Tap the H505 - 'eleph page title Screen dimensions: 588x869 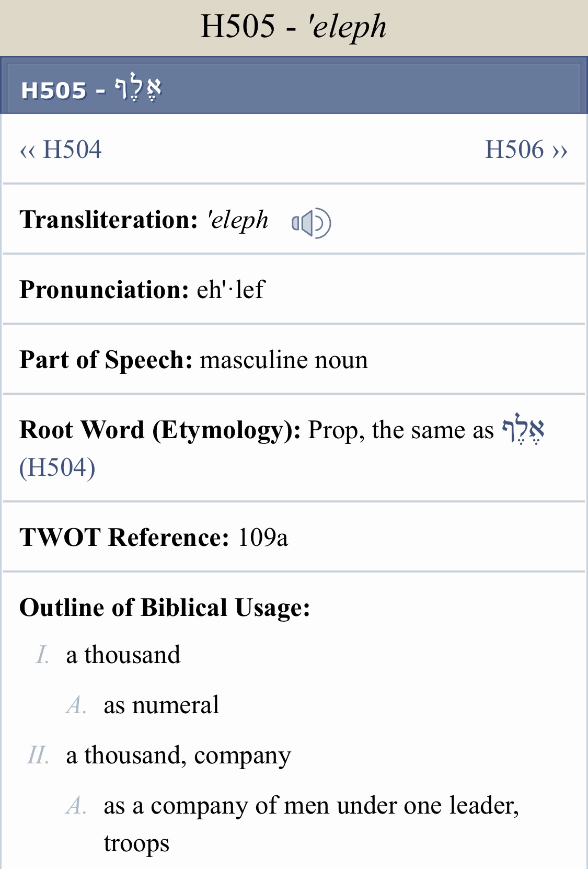coord(294,26)
